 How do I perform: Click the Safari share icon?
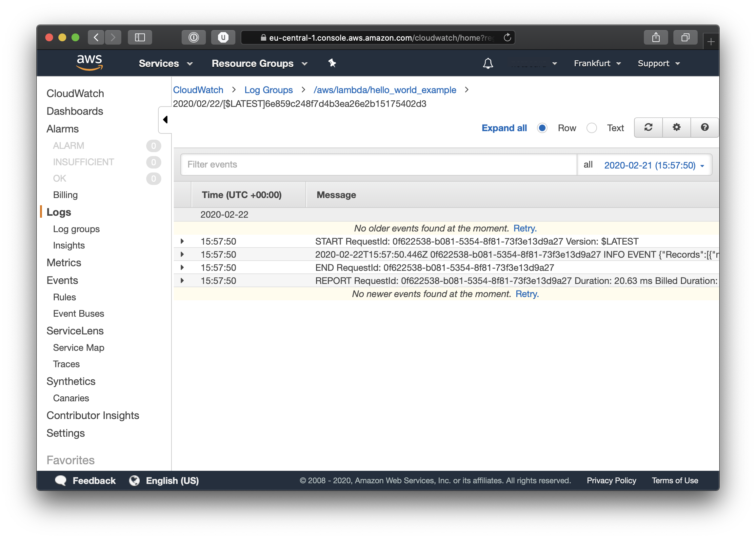coord(655,37)
